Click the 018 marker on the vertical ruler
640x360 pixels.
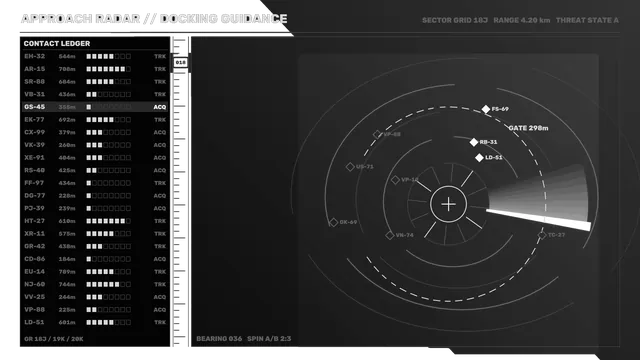point(180,62)
